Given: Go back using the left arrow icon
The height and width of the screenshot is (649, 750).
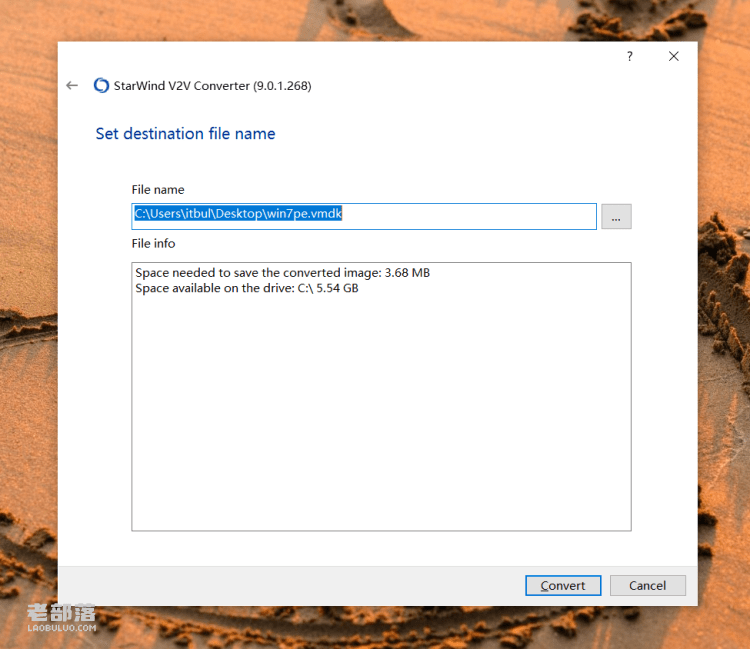Looking at the screenshot, I should pyautogui.click(x=72, y=86).
